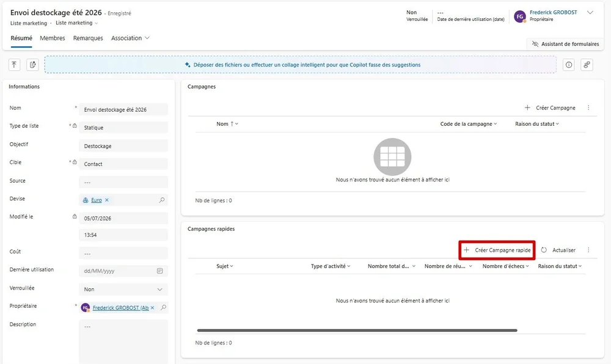
Task: Open Raison du statut menu in Campagnes rapides
Action: (560, 266)
